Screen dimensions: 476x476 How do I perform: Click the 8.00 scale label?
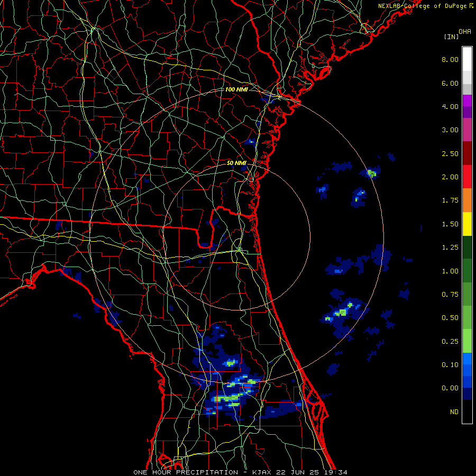click(x=450, y=59)
